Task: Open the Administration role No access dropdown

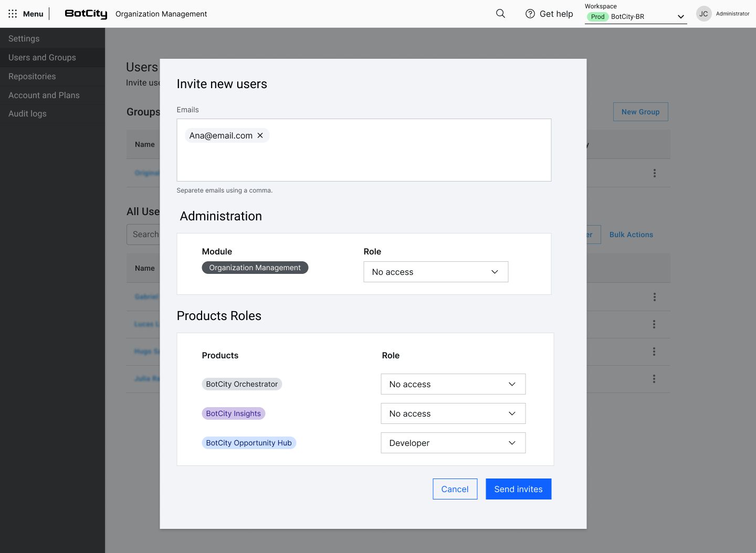Action: click(435, 272)
